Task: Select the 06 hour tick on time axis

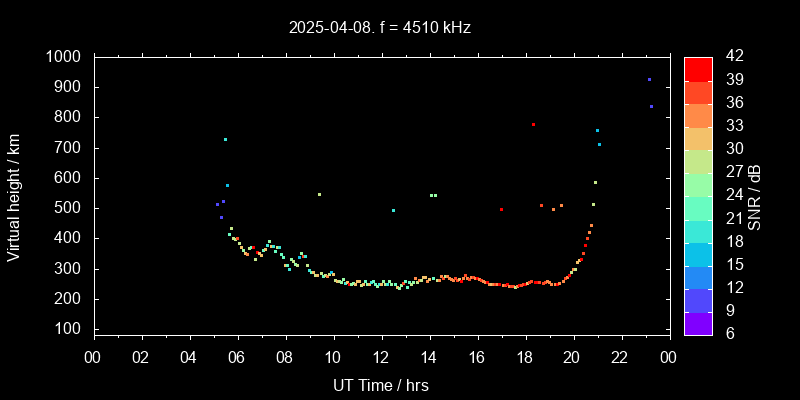Action: 237,356
